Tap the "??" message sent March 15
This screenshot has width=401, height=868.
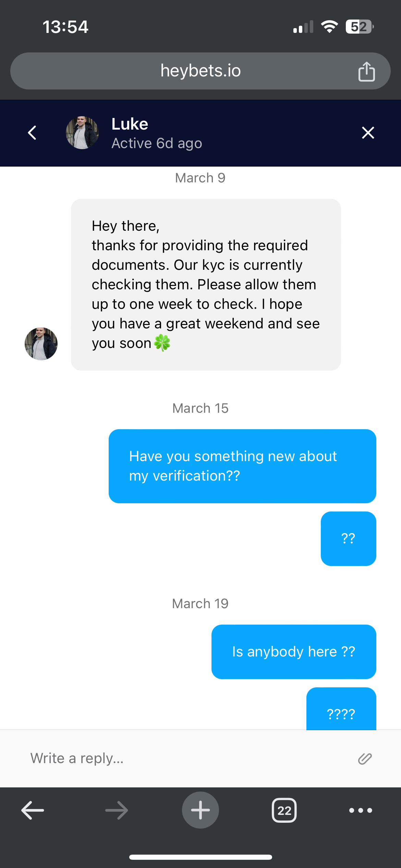348,539
